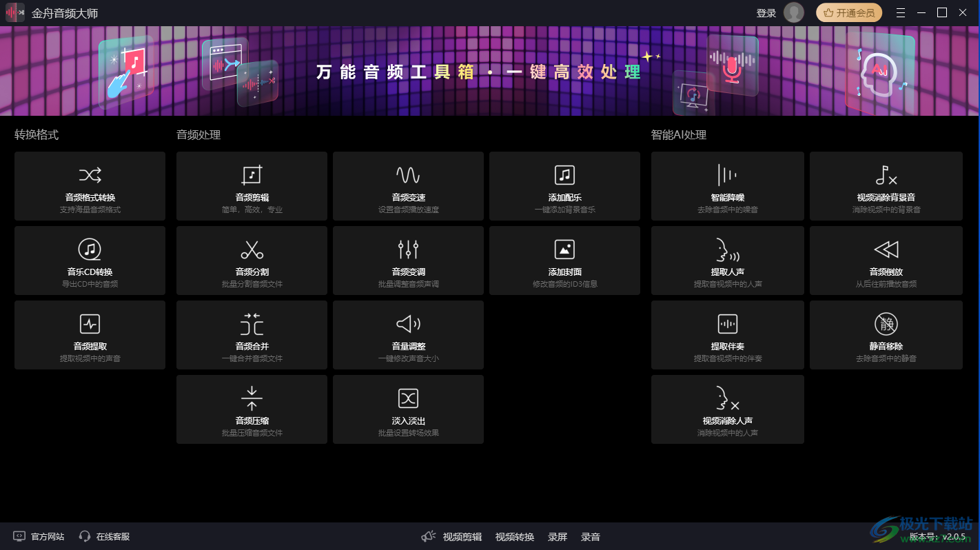The width and height of the screenshot is (980, 550).
Task: Click the 视频消除人声 face icon
Action: [728, 398]
